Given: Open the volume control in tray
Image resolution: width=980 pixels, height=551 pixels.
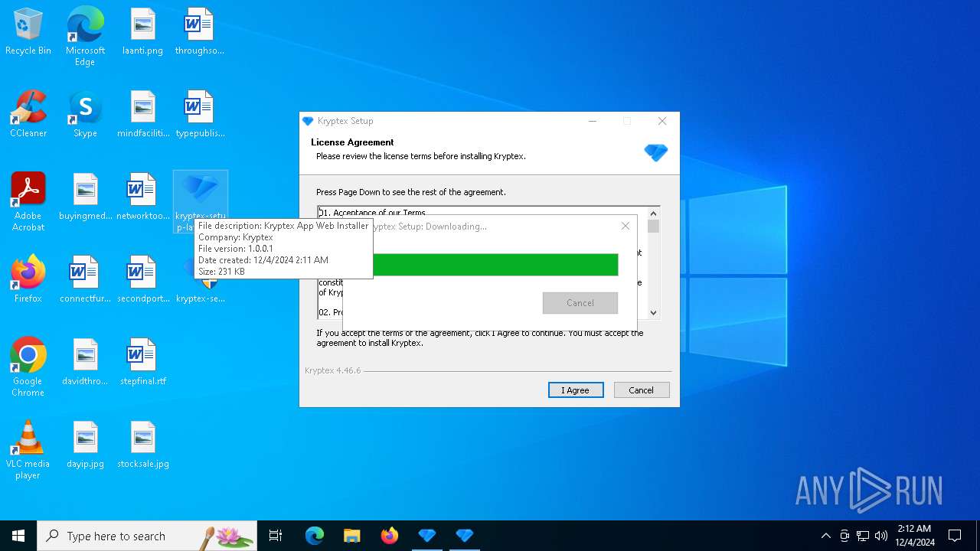Looking at the screenshot, I should tap(881, 536).
